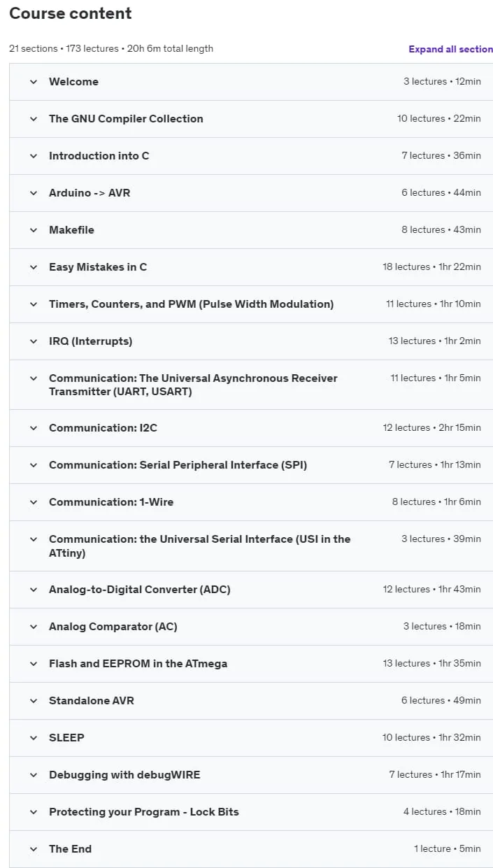
Task: Expand Protecting your Program - Lock Bits chevron
Action: coord(33,812)
